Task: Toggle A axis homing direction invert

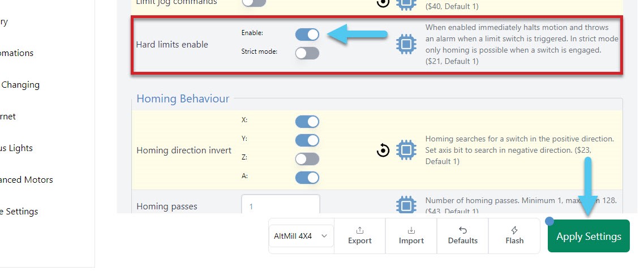Action: click(307, 178)
